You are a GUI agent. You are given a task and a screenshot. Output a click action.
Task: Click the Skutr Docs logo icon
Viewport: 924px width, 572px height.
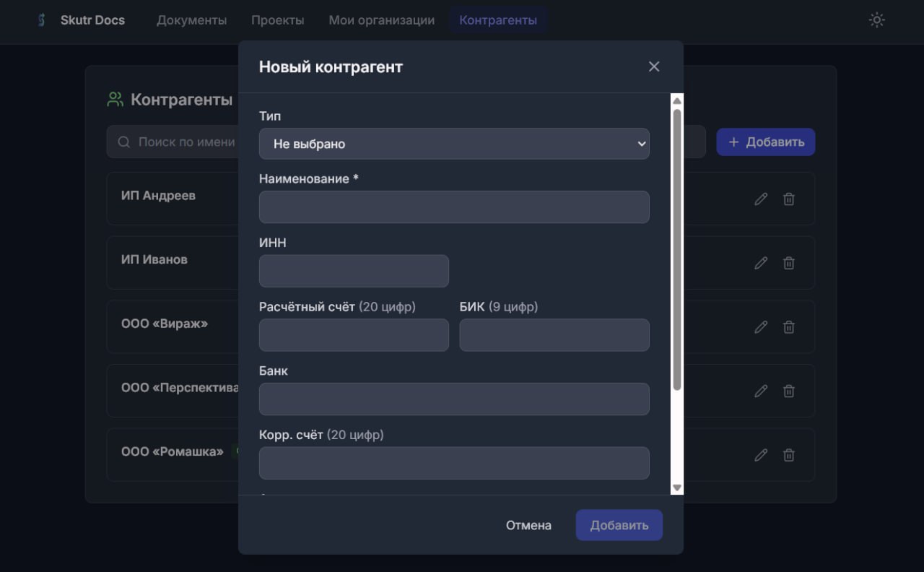pos(42,20)
